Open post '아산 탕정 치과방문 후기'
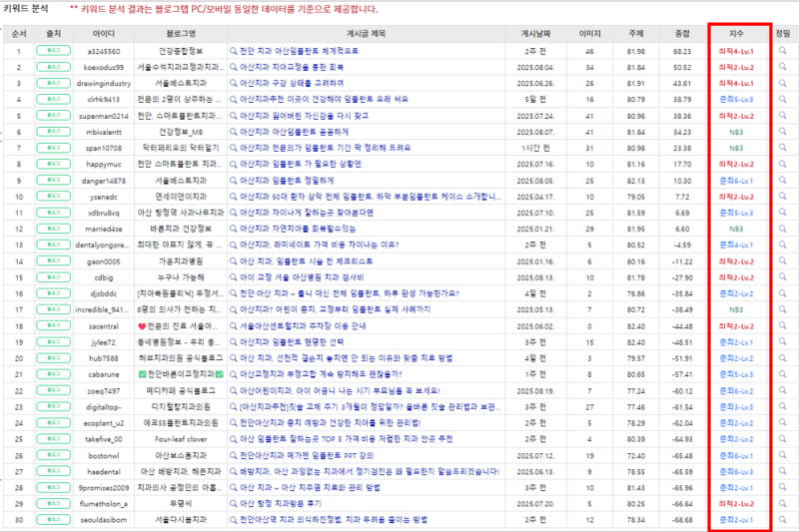The width and height of the screenshot is (799, 532). tap(281, 503)
